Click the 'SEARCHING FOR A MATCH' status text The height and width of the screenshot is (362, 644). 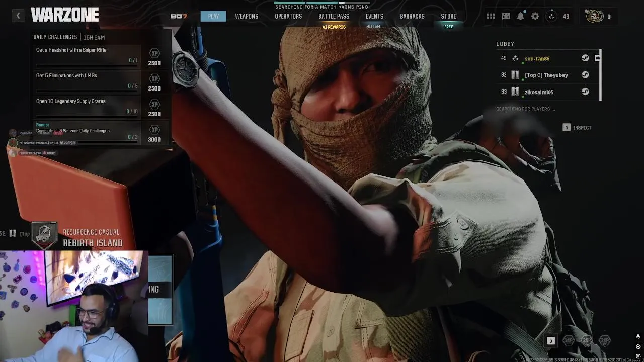(322, 7)
